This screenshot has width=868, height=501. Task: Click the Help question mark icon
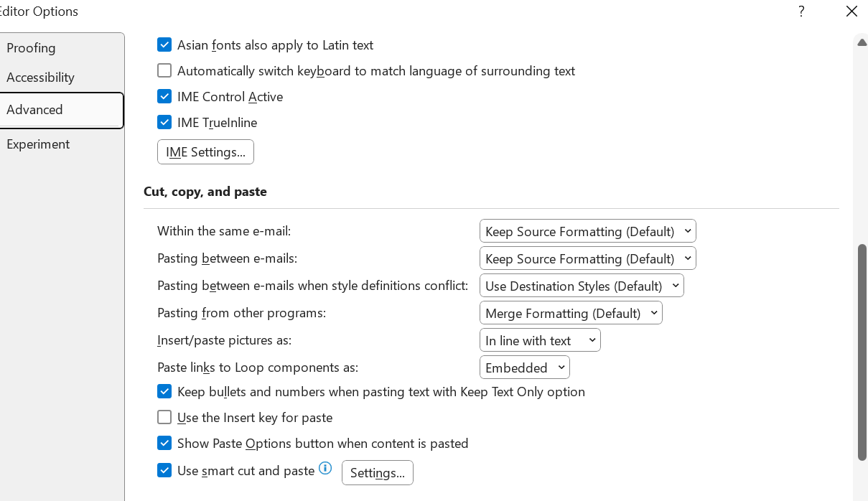801,11
